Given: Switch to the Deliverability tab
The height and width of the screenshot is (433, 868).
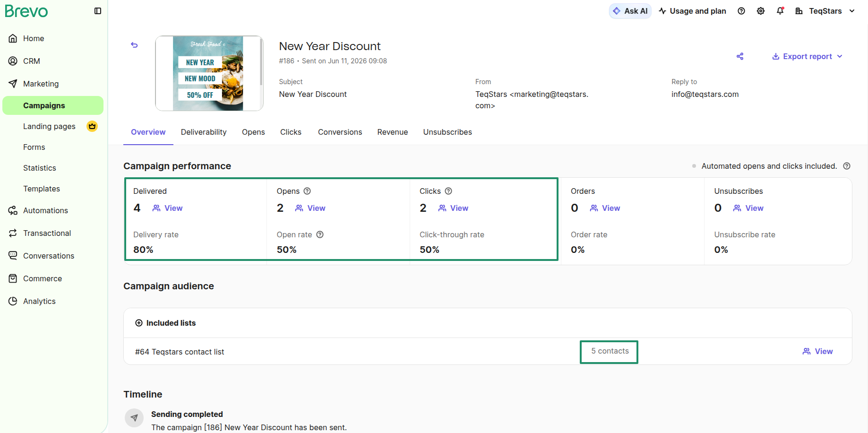Looking at the screenshot, I should [x=204, y=132].
